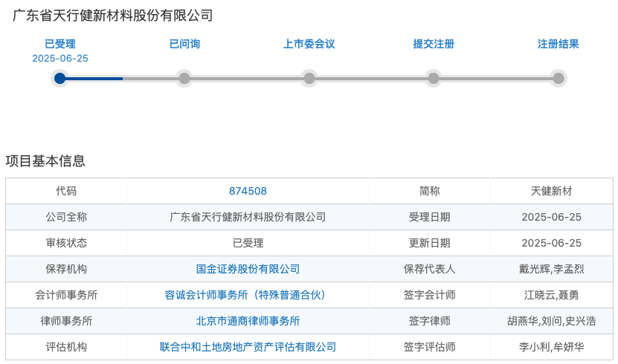Click the 注册结果 stage label

(x=558, y=44)
